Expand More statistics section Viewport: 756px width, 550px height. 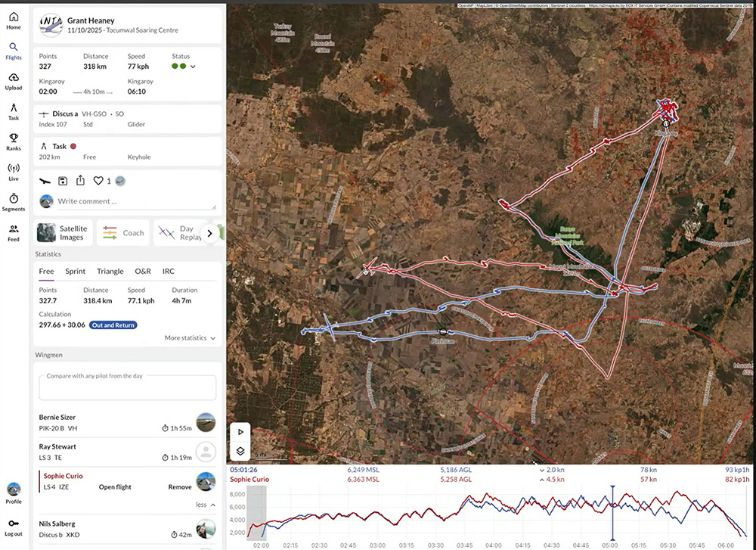pyautogui.click(x=190, y=338)
